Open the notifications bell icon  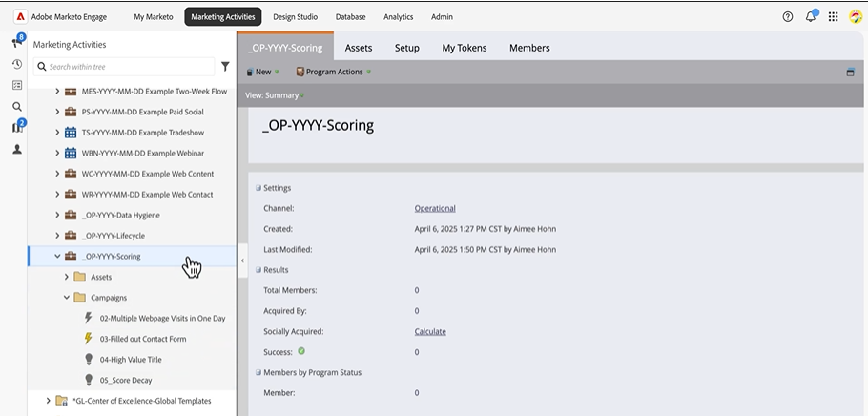[x=811, y=16]
